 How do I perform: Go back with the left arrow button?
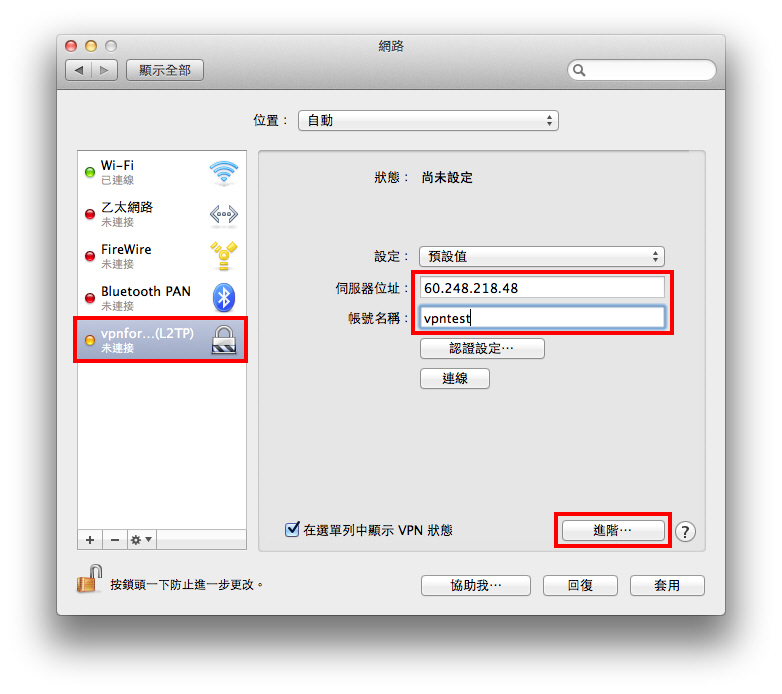79,70
